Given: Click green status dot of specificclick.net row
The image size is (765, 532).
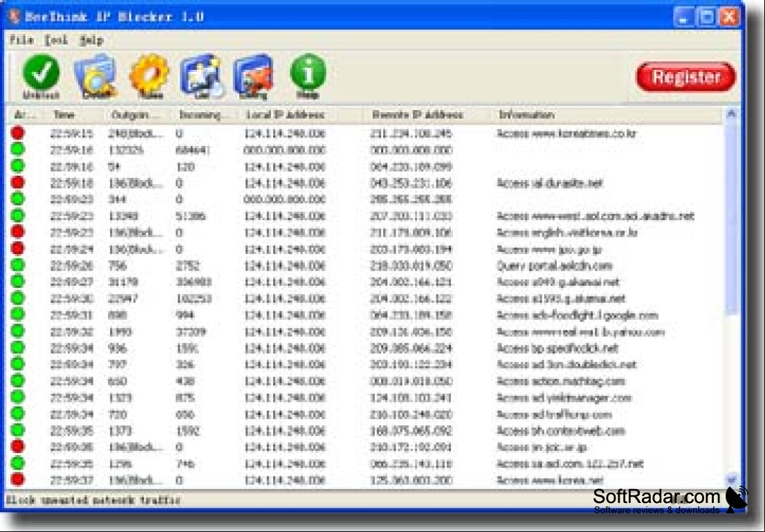Looking at the screenshot, I should (18, 347).
